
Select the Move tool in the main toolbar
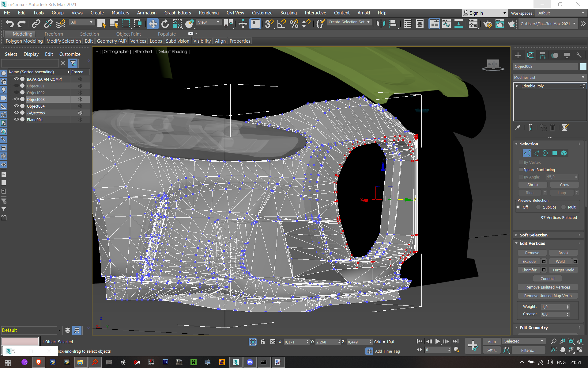coord(153,24)
